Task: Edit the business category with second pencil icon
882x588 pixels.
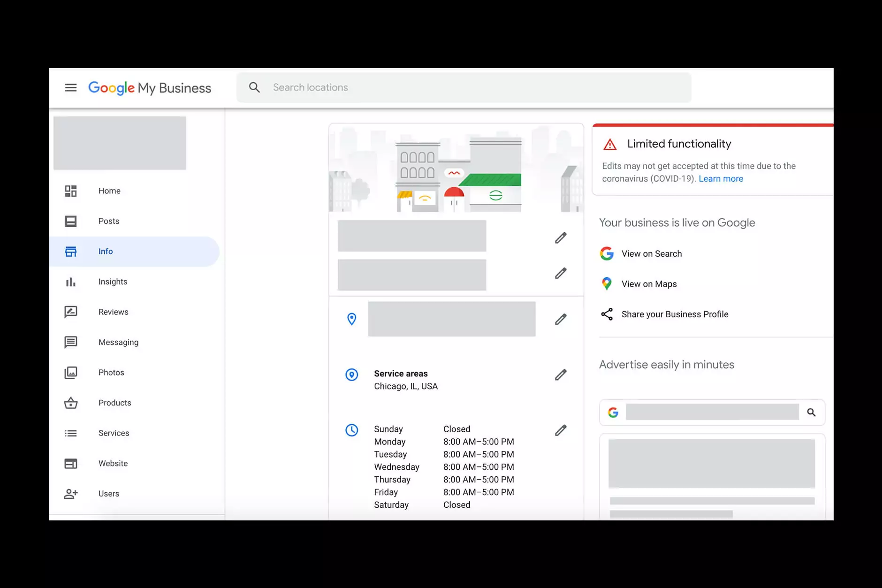Action: tap(561, 273)
